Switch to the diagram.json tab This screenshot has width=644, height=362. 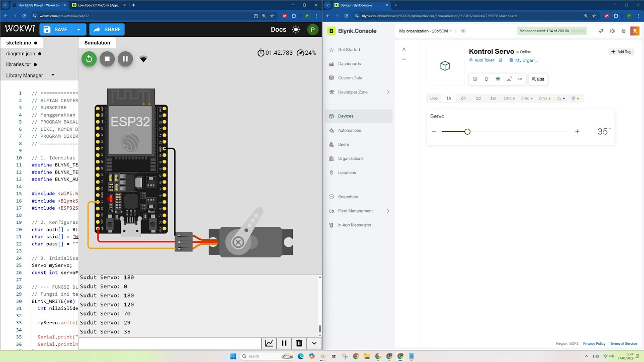[23, 53]
